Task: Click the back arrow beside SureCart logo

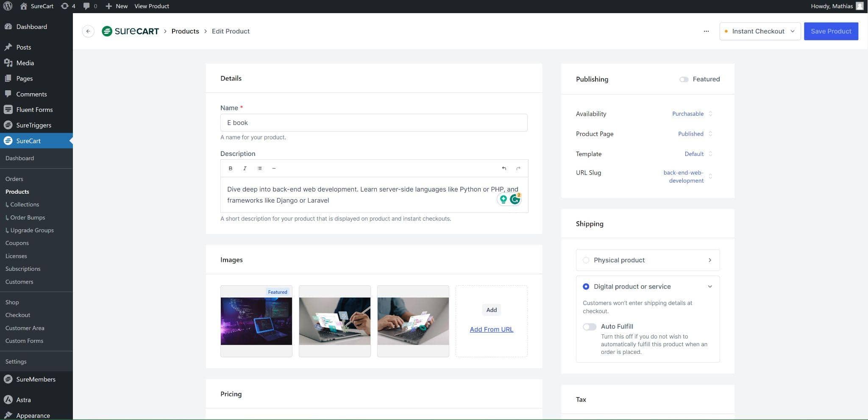Action: 88,31
